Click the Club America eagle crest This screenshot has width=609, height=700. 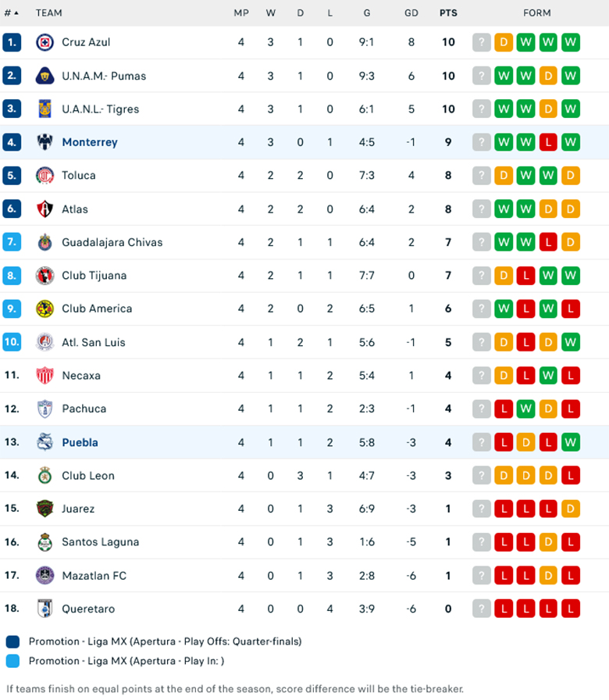(45, 309)
